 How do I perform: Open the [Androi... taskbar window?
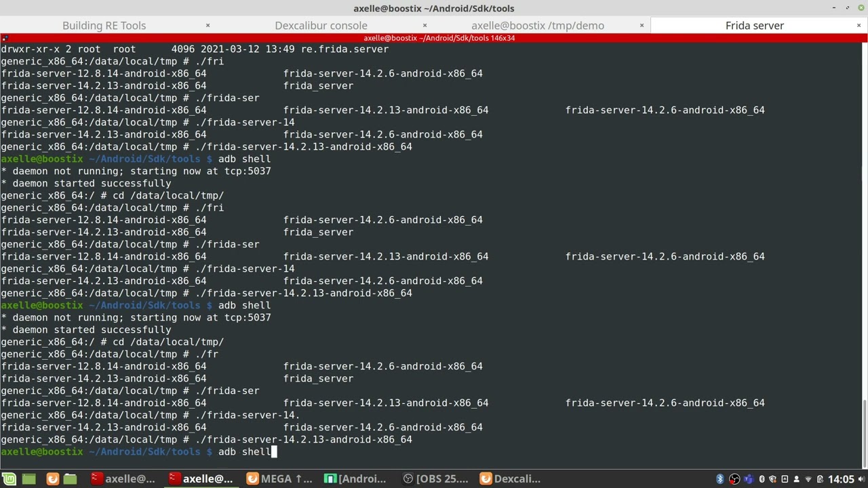(x=355, y=479)
